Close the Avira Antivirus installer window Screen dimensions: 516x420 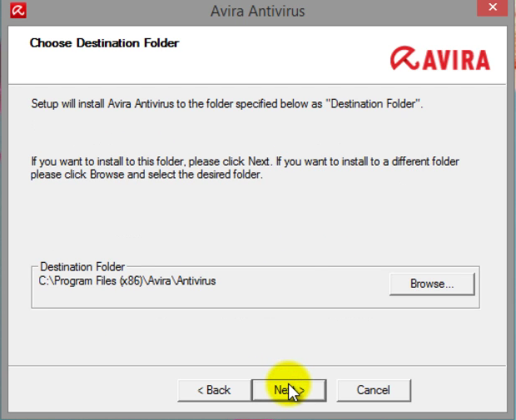pyautogui.click(x=493, y=7)
